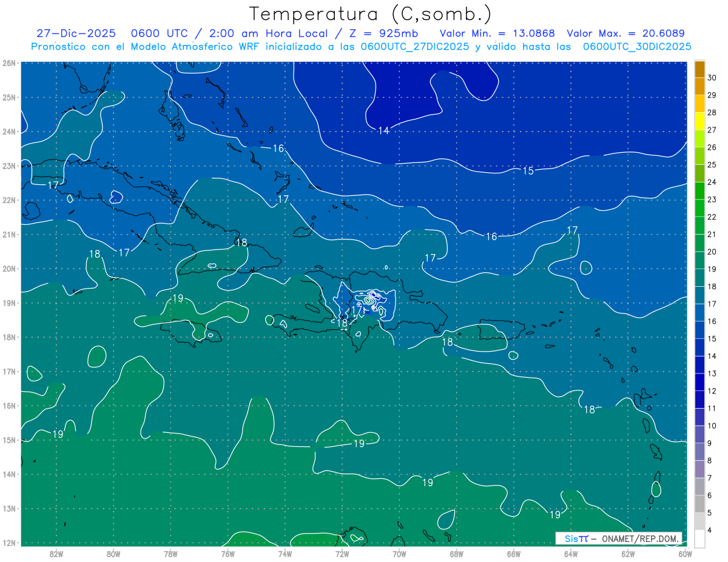The height and width of the screenshot is (562, 728).
Task: Click color scale value "26"
Action: click(x=712, y=147)
